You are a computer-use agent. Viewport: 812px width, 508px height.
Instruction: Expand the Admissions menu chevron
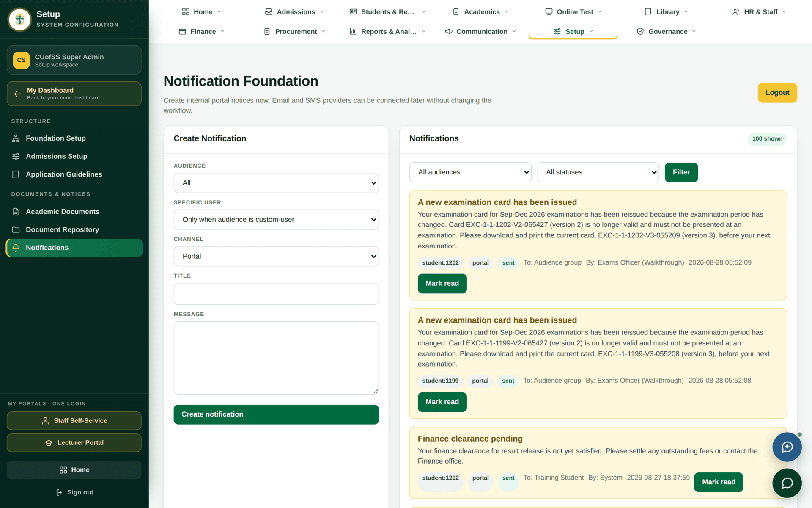pyautogui.click(x=322, y=12)
